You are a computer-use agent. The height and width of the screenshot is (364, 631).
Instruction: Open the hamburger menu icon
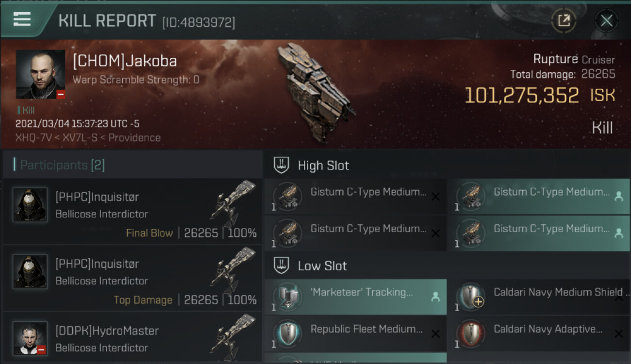(x=22, y=19)
